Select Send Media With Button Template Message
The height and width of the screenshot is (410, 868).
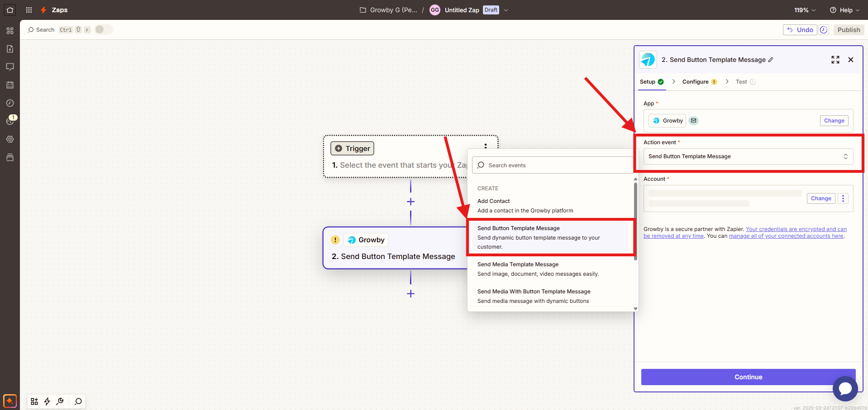click(x=550, y=296)
